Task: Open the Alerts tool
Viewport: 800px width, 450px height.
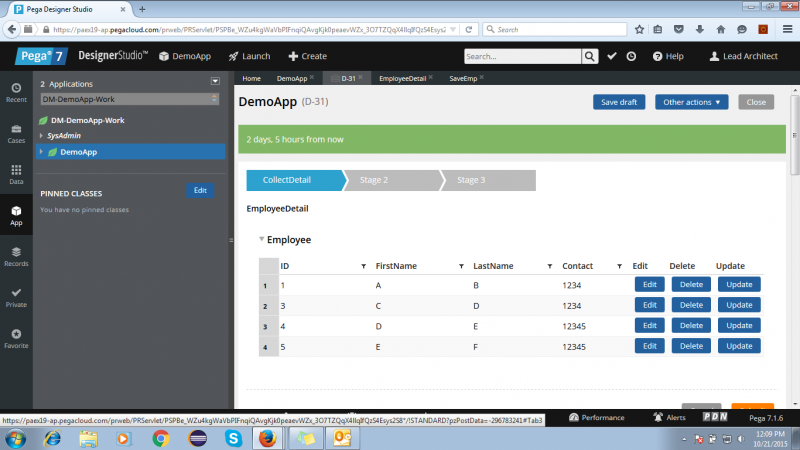Action: click(x=669, y=417)
